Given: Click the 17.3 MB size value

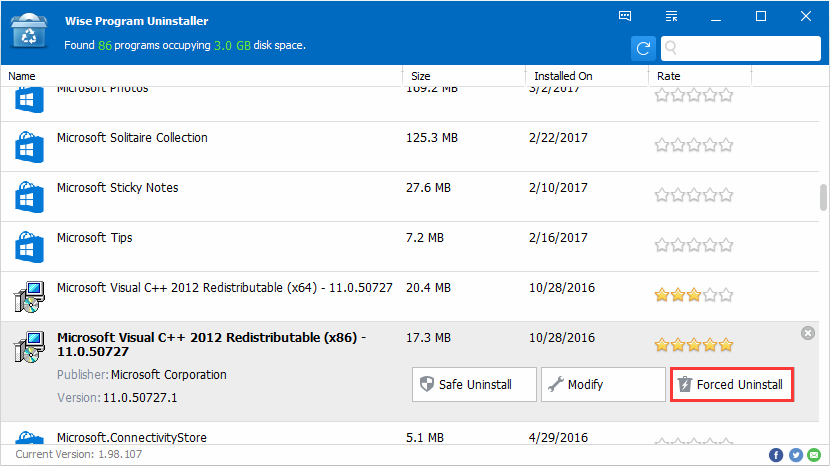Looking at the screenshot, I should (428, 337).
